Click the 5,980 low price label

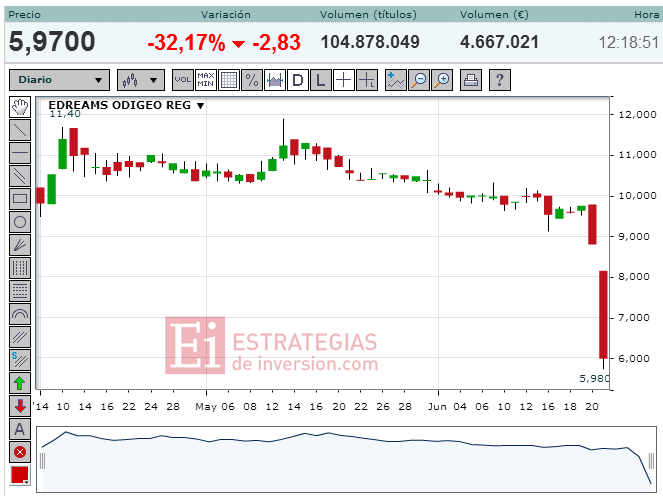coord(594,378)
